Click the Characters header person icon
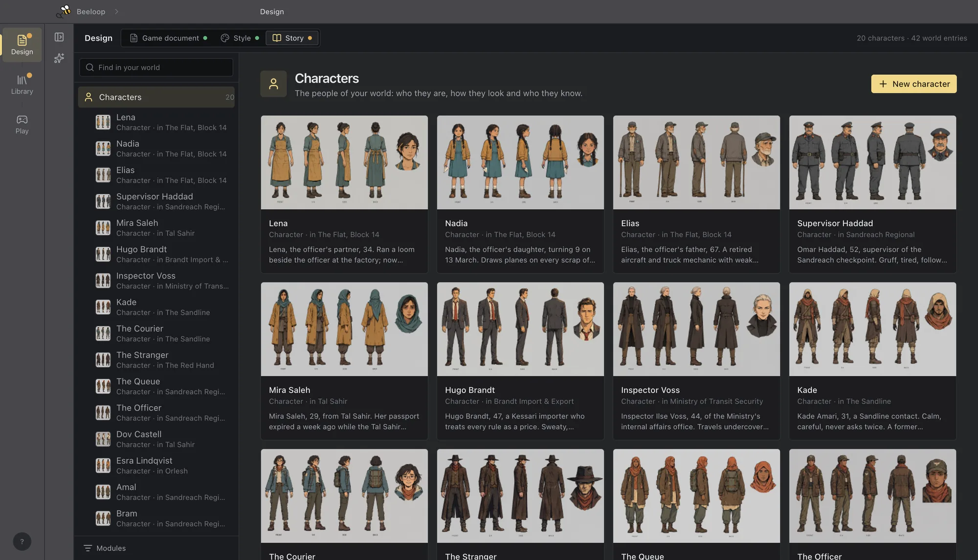This screenshot has width=978, height=560. 273,84
